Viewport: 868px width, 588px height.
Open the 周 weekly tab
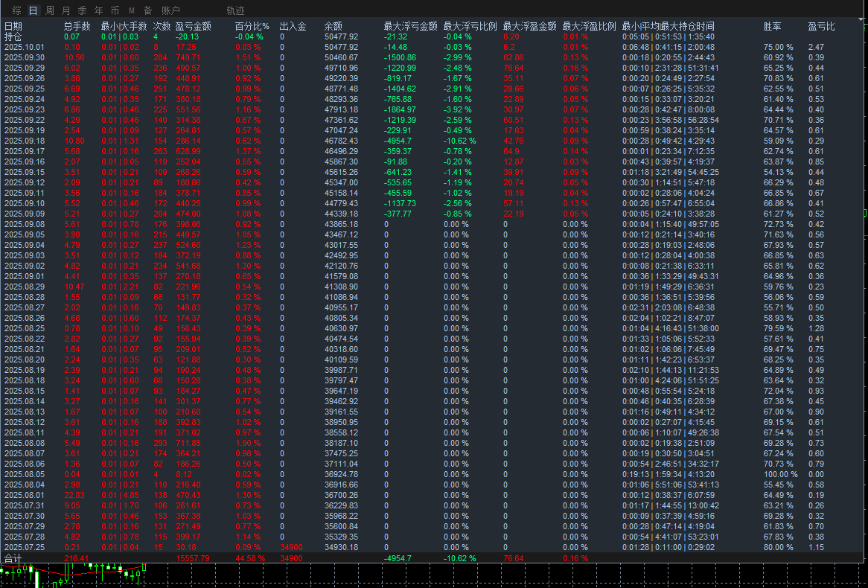[x=50, y=10]
